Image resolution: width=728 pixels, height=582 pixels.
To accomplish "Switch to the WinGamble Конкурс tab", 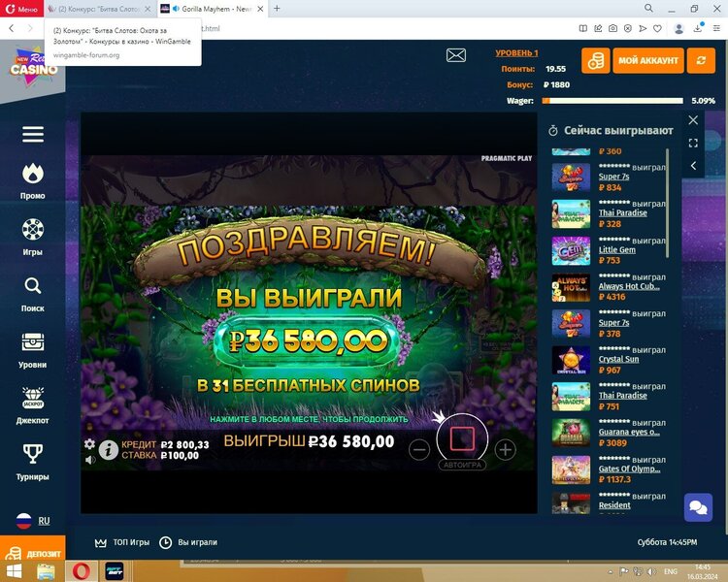I will [x=99, y=9].
